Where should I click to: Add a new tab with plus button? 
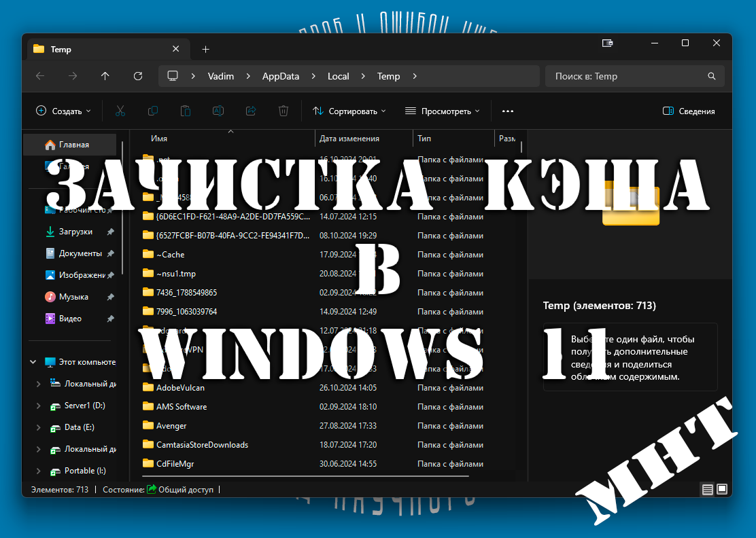pyautogui.click(x=206, y=49)
